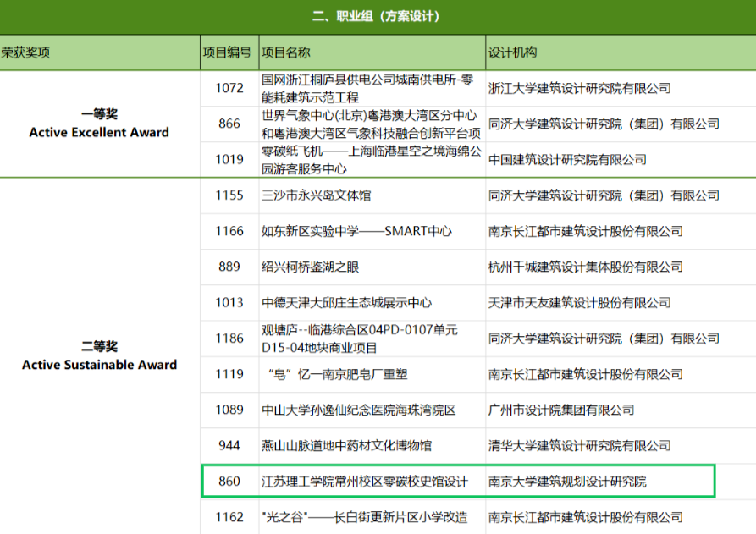
Task: Select the '一等奖 Active Excellent Award' cell
Action: point(99,124)
